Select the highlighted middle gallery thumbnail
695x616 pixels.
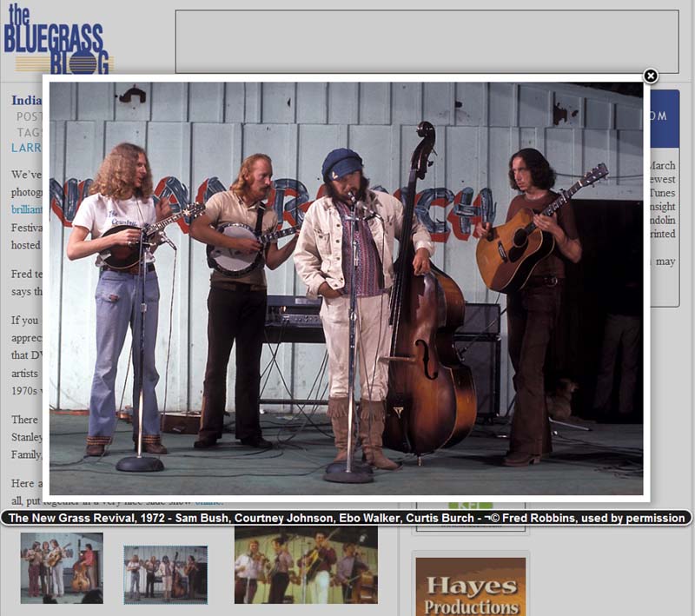pos(165,573)
